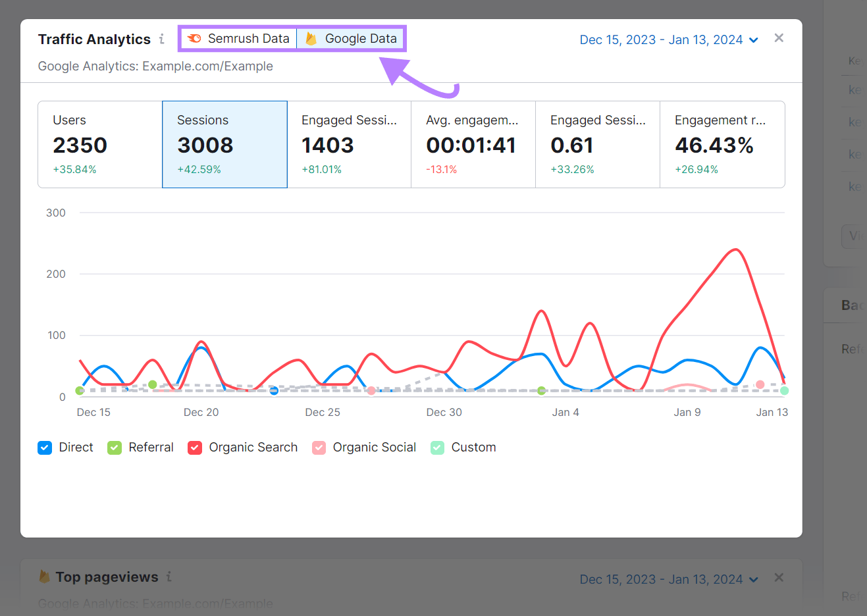This screenshot has width=867, height=616.
Task: Select the Users metric card
Action: point(99,144)
